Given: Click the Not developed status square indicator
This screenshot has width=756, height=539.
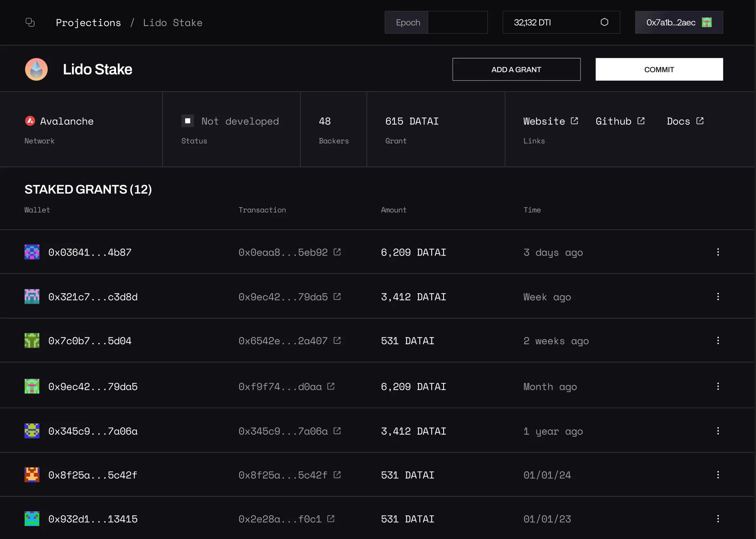Looking at the screenshot, I should (x=188, y=121).
